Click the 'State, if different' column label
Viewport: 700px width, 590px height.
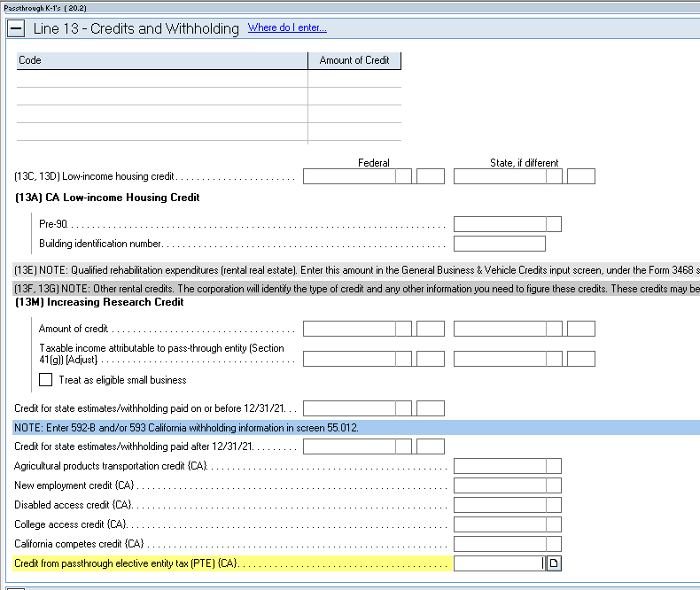pos(524,163)
